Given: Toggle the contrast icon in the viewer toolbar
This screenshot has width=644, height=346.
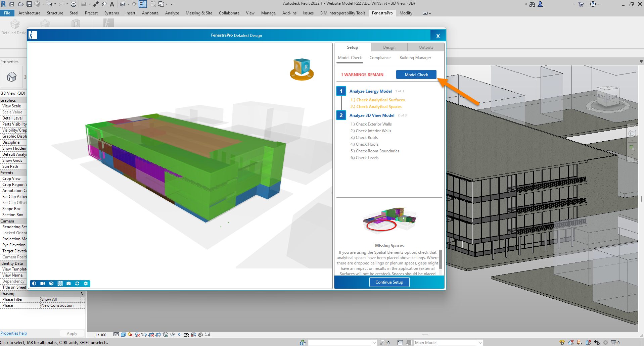Looking at the screenshot, I should pyautogui.click(x=34, y=284).
